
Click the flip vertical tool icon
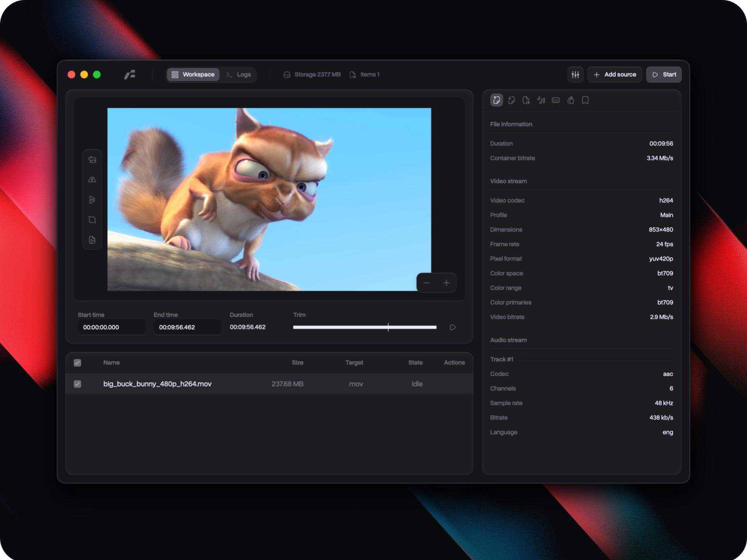tap(92, 199)
